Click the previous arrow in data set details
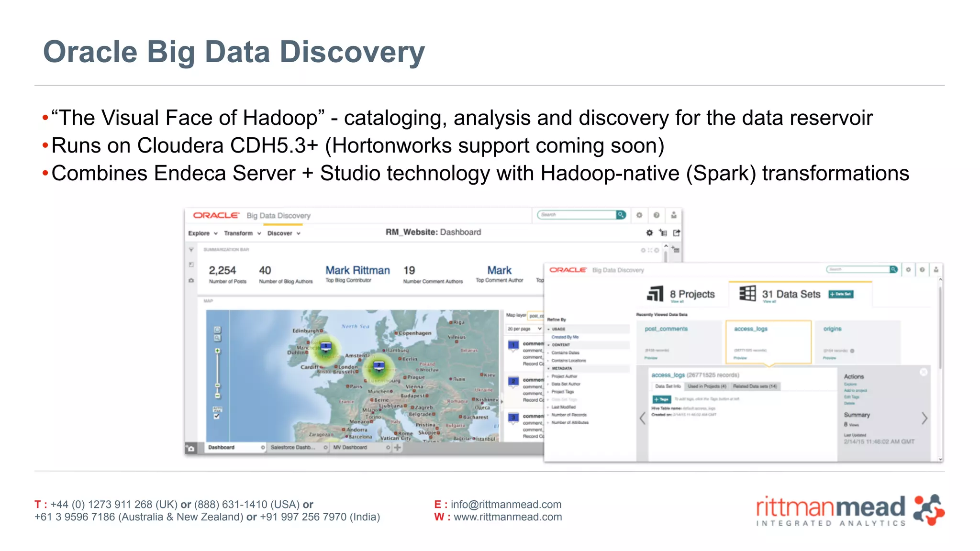Image resolution: width=980 pixels, height=551 pixels. pos(643,419)
